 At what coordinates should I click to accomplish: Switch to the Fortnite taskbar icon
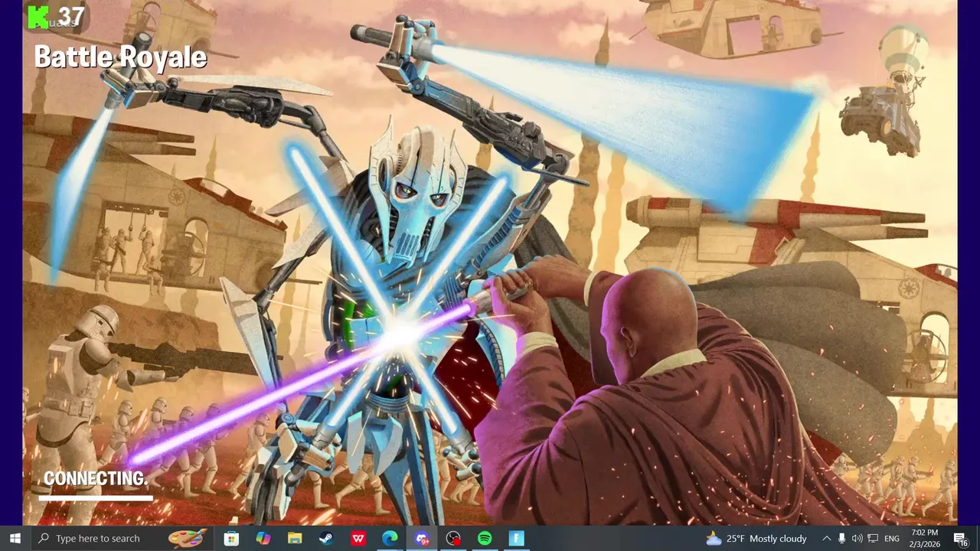coord(517,539)
